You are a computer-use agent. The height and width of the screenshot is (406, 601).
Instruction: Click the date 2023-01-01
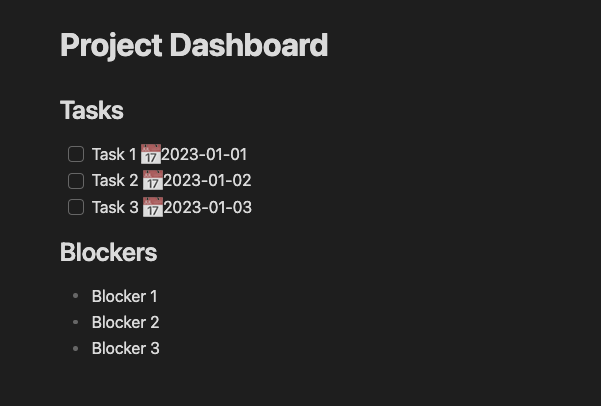point(204,155)
